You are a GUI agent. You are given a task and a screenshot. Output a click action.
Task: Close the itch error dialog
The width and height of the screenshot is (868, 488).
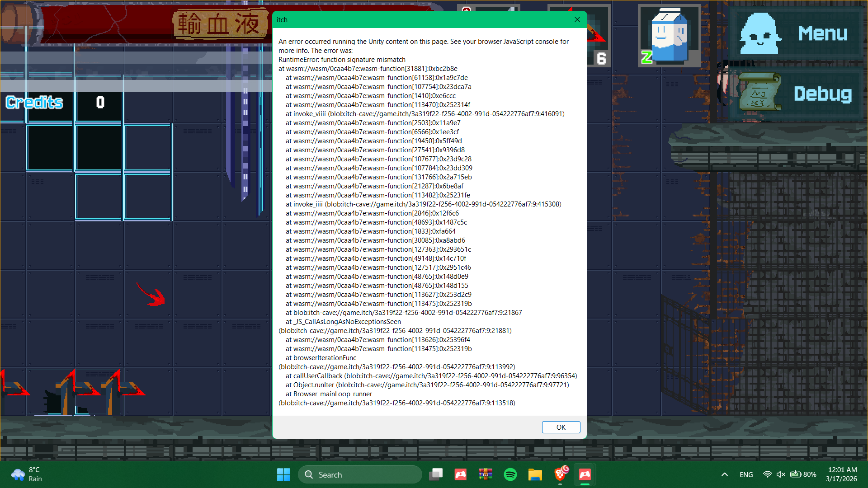click(x=577, y=19)
